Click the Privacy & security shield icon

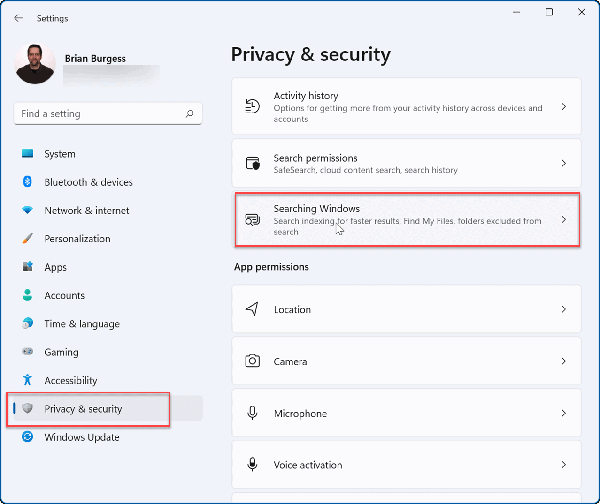[x=27, y=408]
